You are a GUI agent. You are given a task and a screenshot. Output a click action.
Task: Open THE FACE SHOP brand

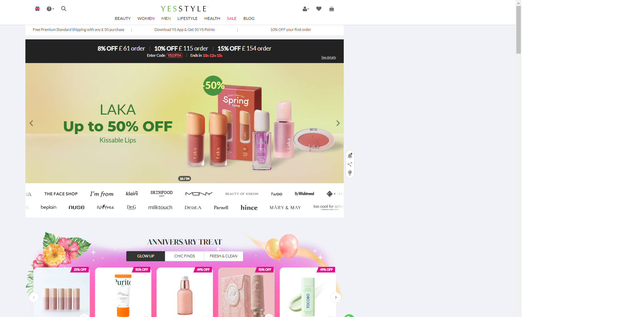(x=61, y=194)
